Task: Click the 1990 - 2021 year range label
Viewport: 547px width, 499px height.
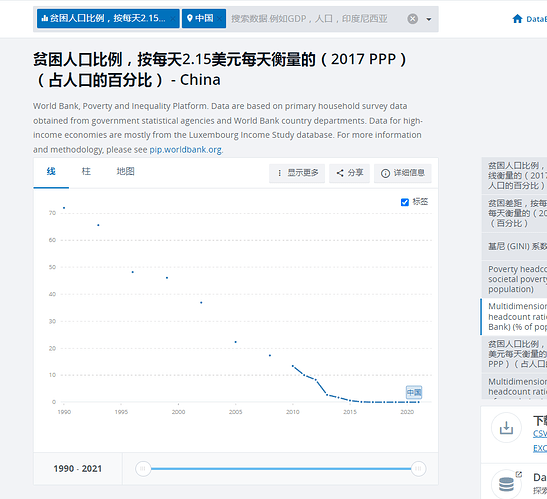Action: coord(77,469)
